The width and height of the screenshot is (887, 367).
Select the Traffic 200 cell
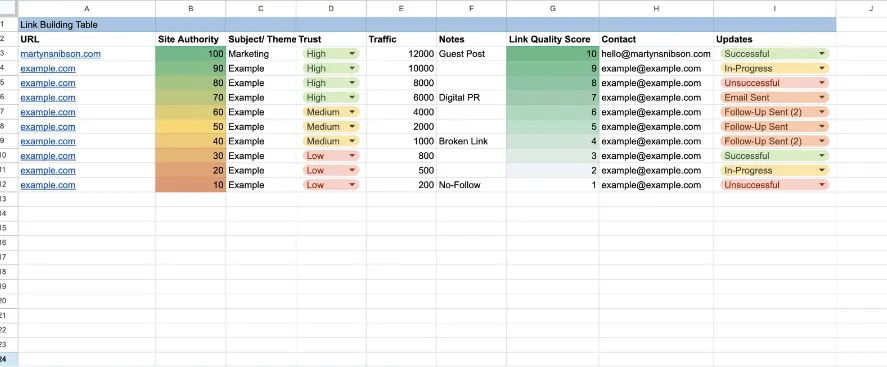click(401, 185)
